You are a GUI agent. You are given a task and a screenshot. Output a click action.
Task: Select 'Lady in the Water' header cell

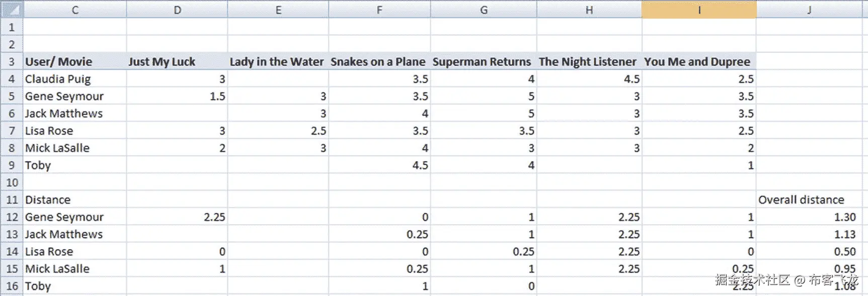click(x=278, y=62)
